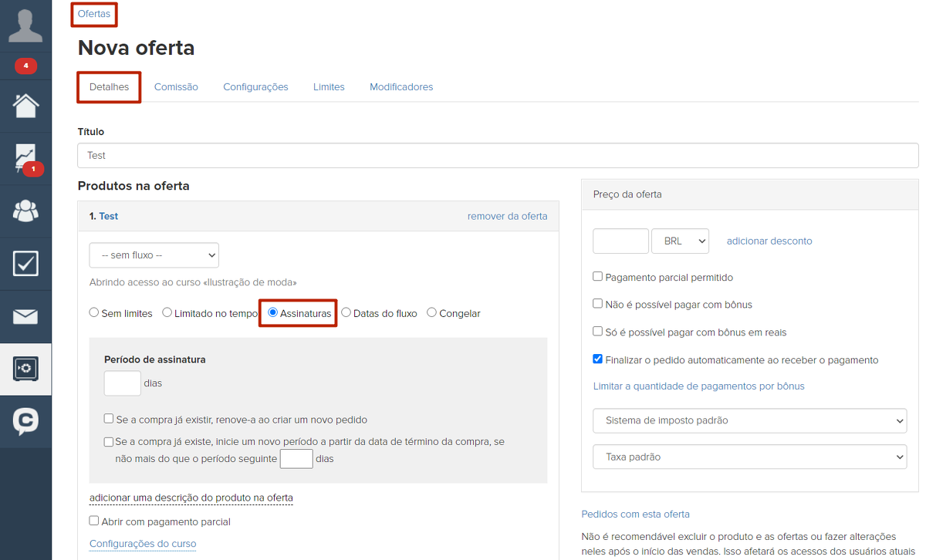Open the chat bubble icon in sidebar

(25, 421)
